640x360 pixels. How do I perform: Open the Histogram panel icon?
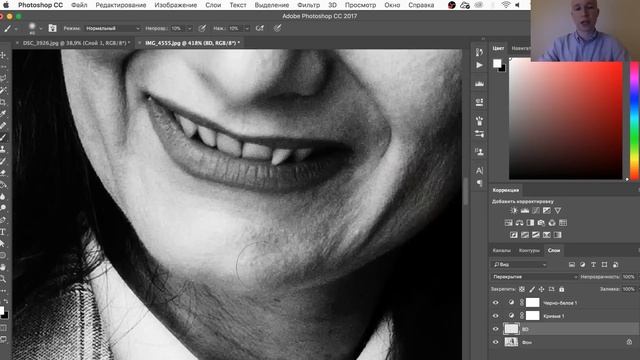coord(479,84)
